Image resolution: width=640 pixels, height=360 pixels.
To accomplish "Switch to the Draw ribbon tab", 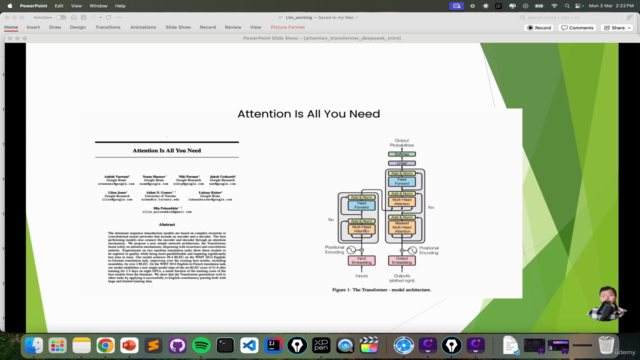I will click(x=55, y=27).
